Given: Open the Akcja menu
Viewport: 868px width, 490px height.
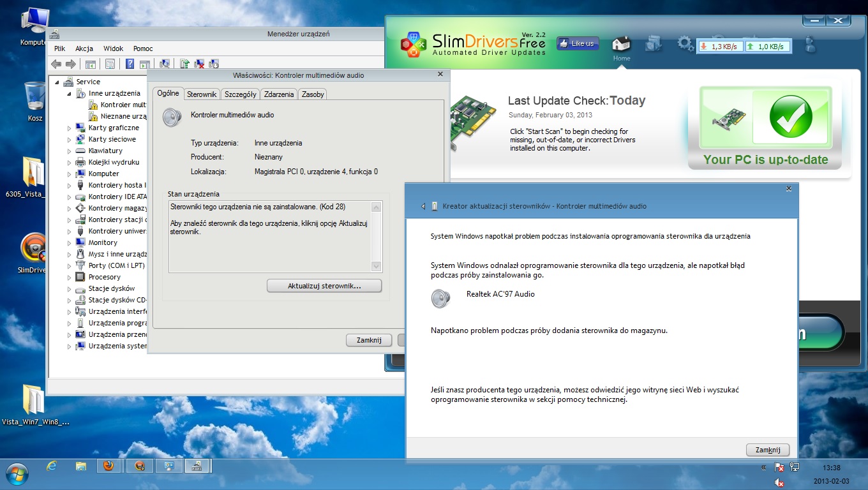Looking at the screenshot, I should click(84, 48).
